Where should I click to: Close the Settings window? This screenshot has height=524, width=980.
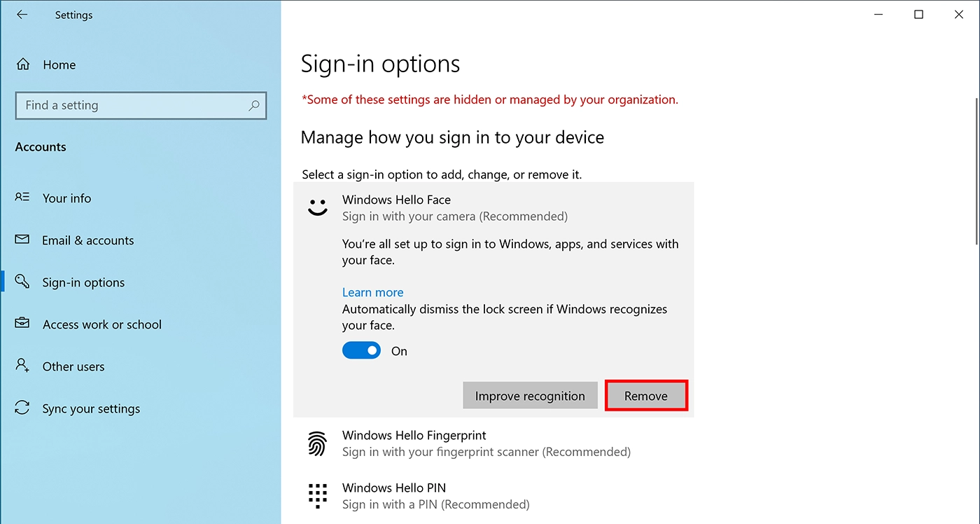(x=959, y=15)
